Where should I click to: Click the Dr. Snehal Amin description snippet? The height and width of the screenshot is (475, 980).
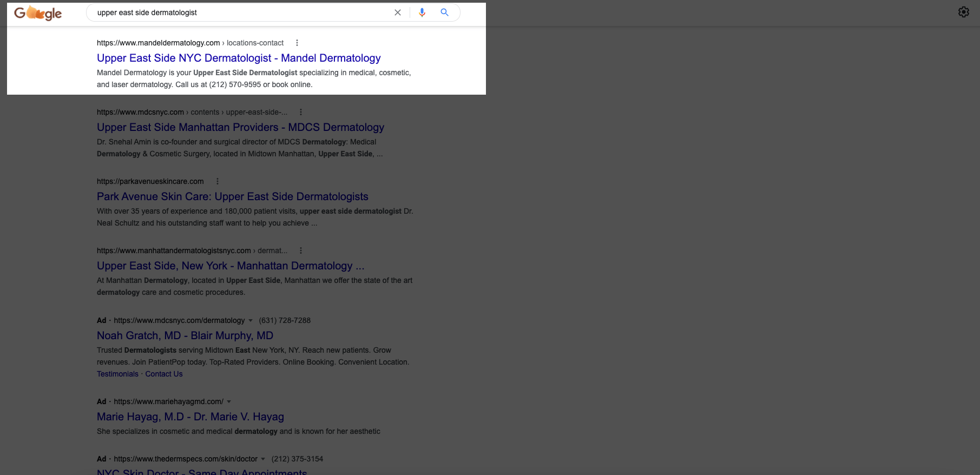pos(240,148)
